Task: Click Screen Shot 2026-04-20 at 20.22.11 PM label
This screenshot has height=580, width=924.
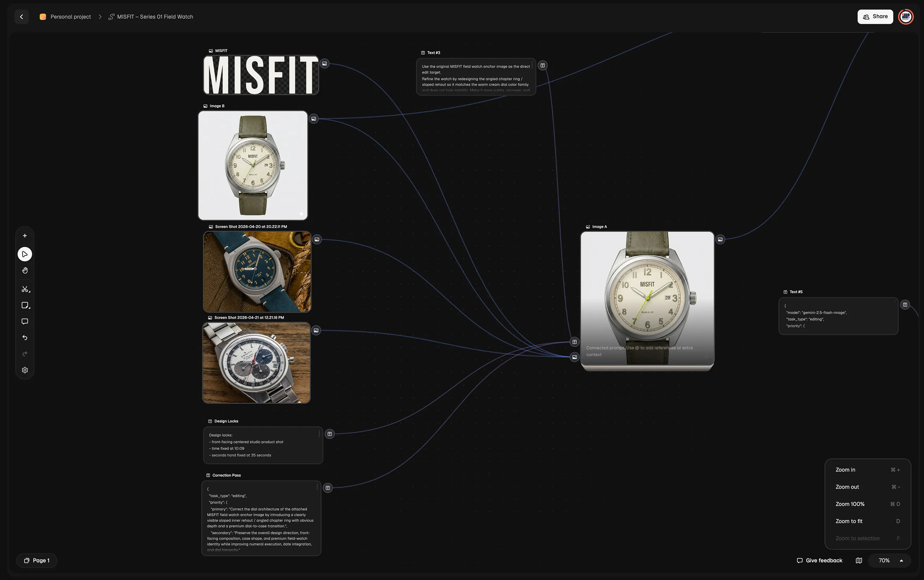Action: point(251,227)
